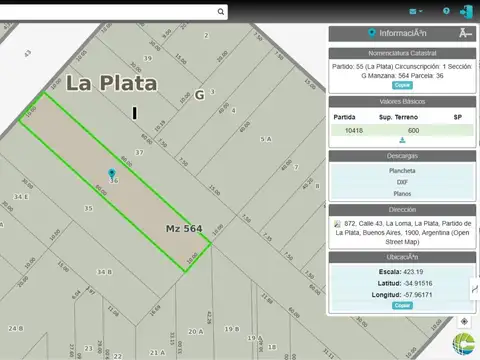The image size is (480, 360).
Task: Open the Plancheta download
Action: click(x=402, y=171)
